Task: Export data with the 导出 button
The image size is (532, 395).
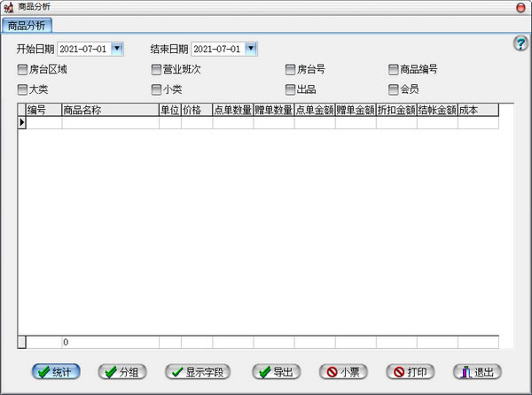Action: click(276, 372)
